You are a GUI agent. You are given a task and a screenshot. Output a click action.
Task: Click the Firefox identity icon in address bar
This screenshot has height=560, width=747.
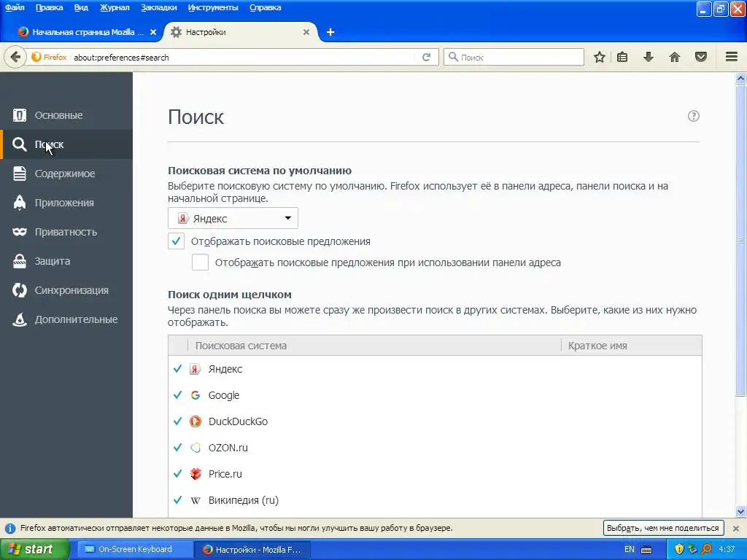[x=36, y=57]
